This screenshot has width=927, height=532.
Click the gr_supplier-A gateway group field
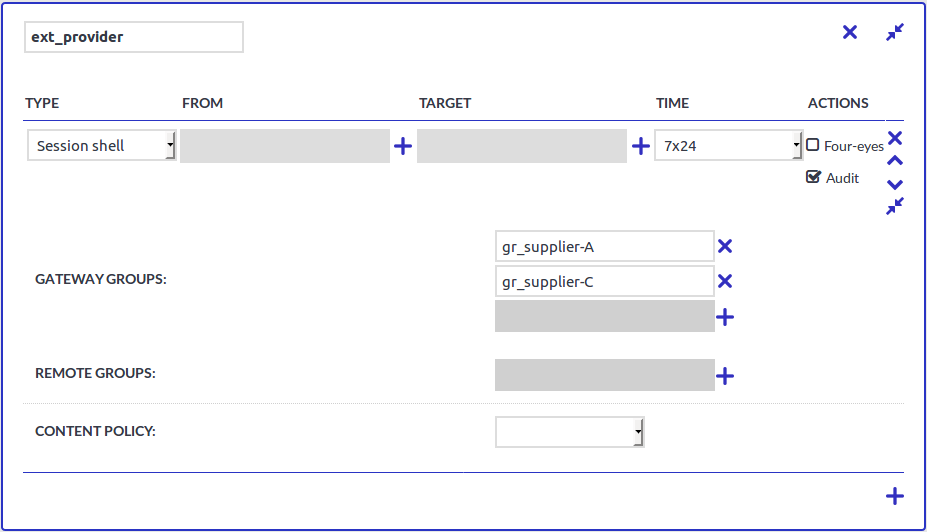coord(604,247)
